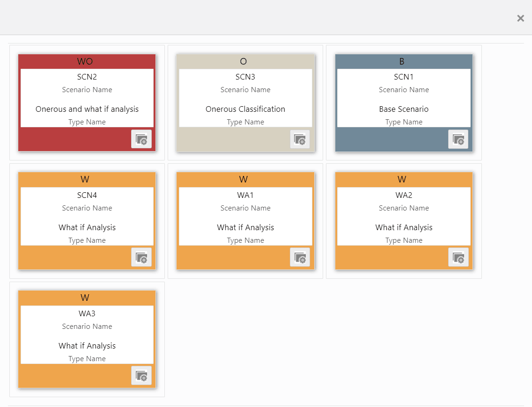Open scenario settings for SCN4
This screenshot has height=407, width=532.
(x=141, y=257)
